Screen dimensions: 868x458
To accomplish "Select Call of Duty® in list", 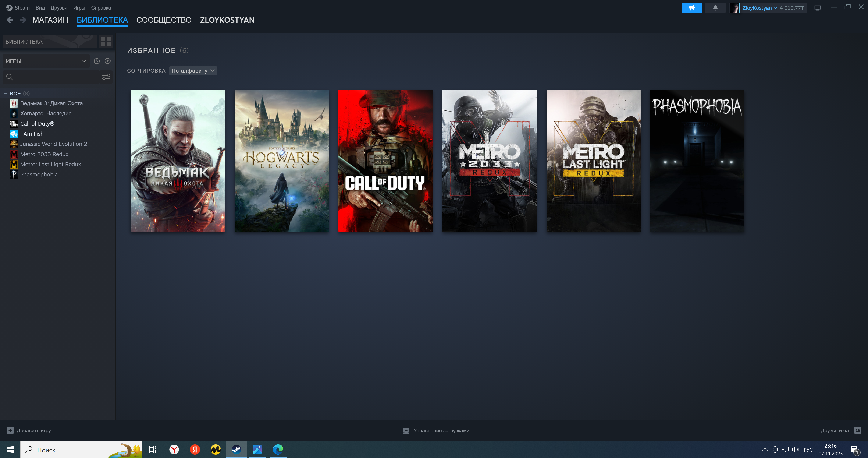I will click(37, 123).
